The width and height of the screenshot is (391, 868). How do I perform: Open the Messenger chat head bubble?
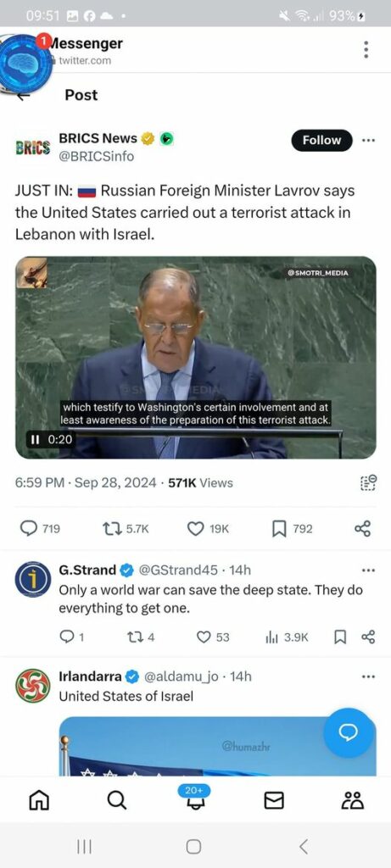(x=25, y=62)
